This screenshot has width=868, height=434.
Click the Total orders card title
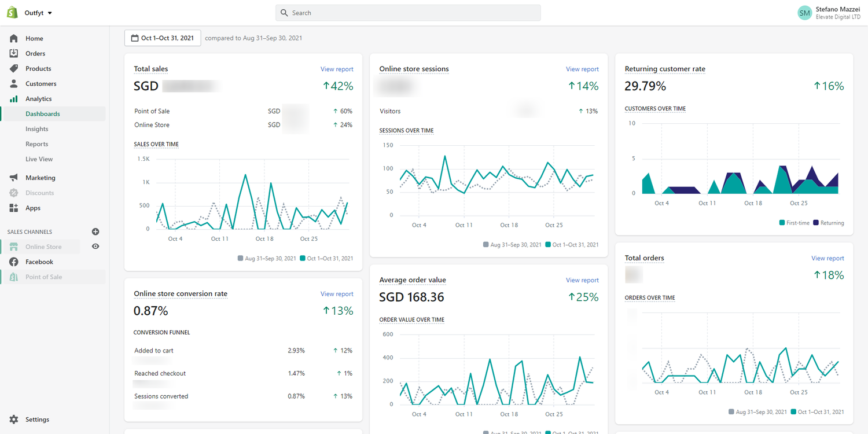645,258
